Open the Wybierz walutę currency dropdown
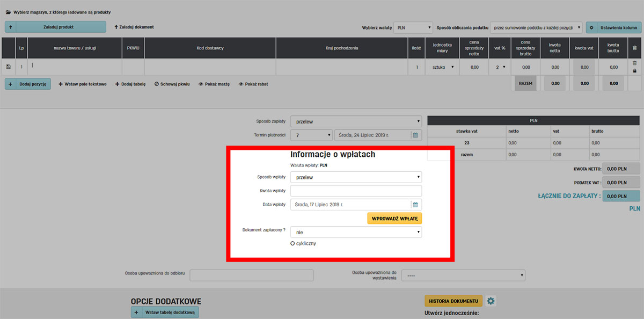This screenshot has width=644, height=319. click(x=413, y=27)
